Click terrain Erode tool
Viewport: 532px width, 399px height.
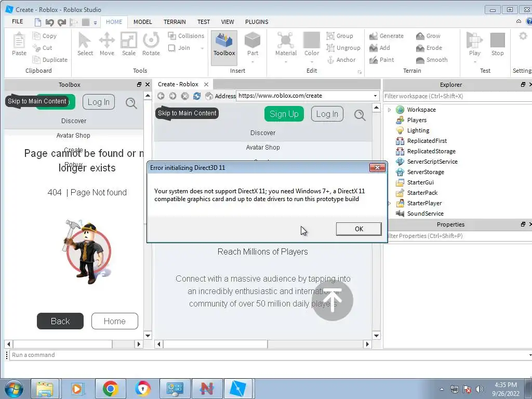(x=429, y=48)
